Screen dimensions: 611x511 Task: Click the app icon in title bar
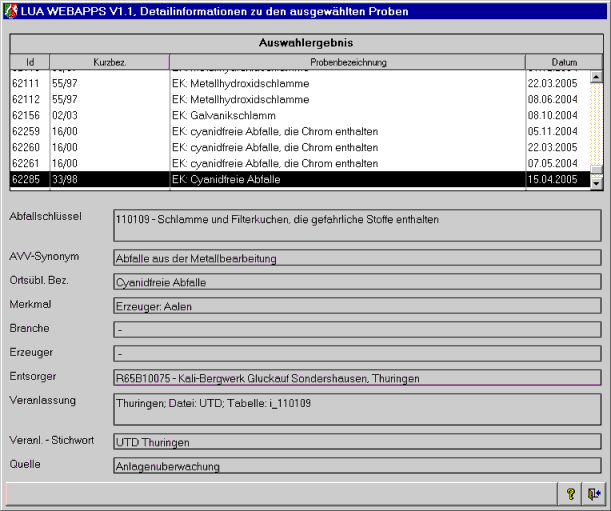point(12,9)
